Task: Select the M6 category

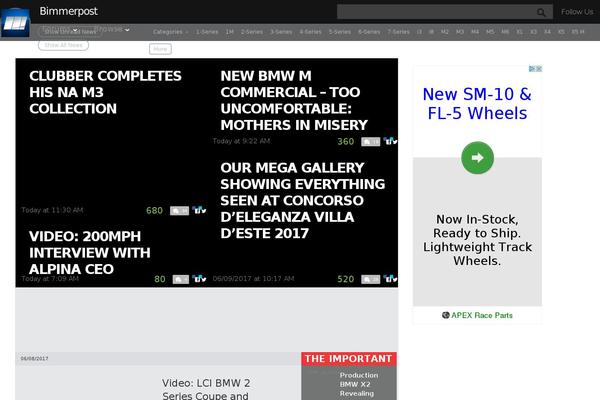Action: point(505,32)
